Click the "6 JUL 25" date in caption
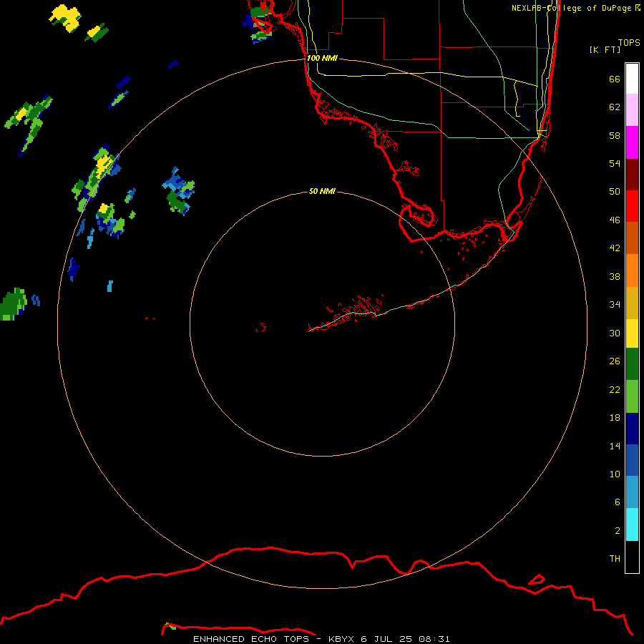The width and height of the screenshot is (644, 644). click(386, 639)
